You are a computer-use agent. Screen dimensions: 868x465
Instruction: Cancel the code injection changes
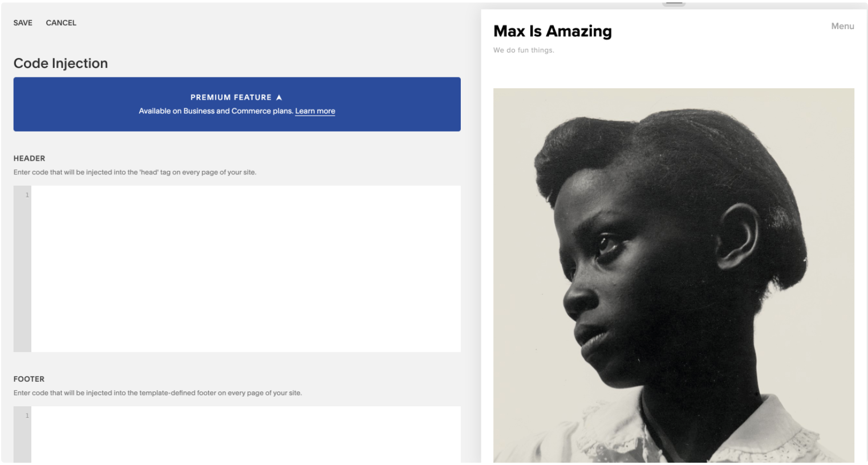pos(61,23)
